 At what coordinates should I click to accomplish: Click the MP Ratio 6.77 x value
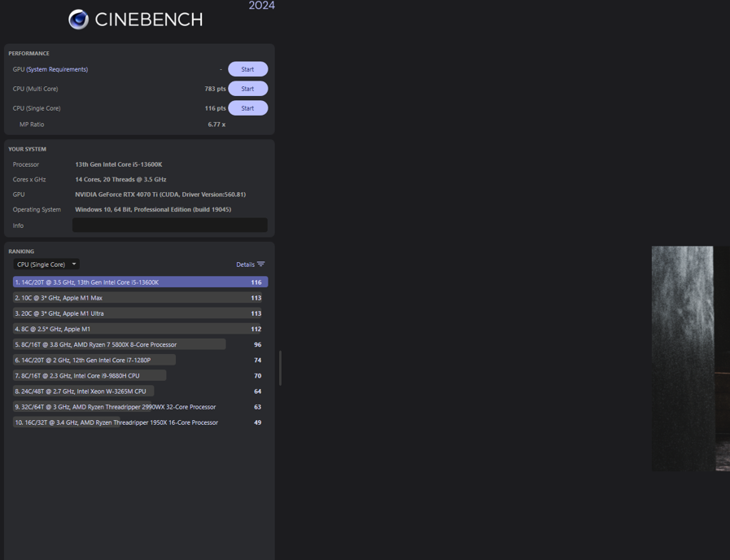(x=216, y=125)
